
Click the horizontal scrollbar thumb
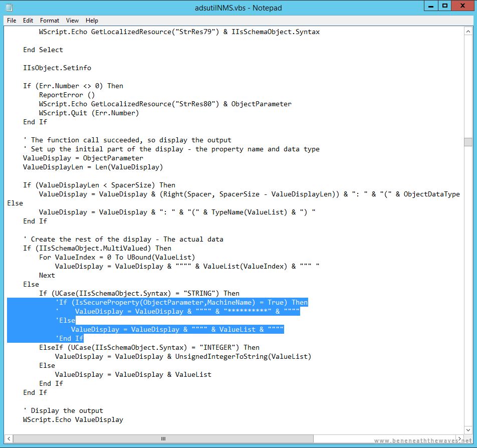pyautogui.click(x=163, y=438)
